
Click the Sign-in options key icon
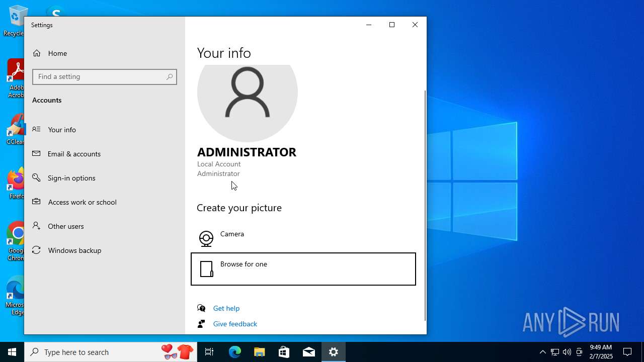36,177
